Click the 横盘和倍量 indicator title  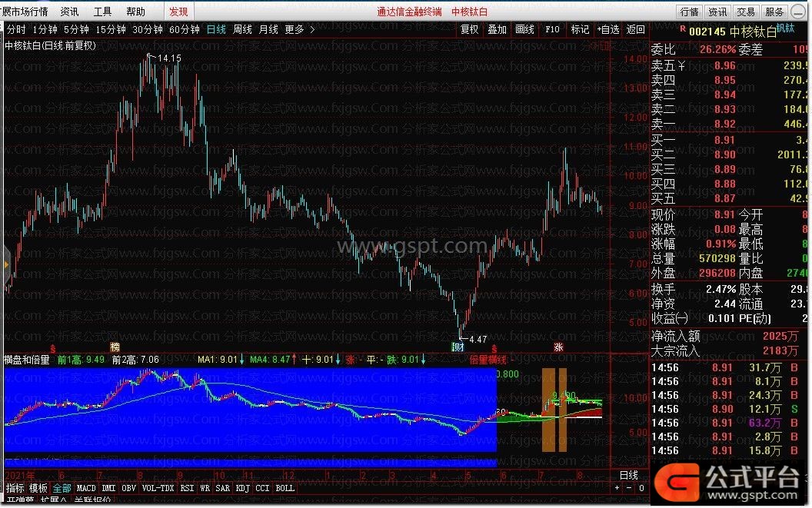27,360
